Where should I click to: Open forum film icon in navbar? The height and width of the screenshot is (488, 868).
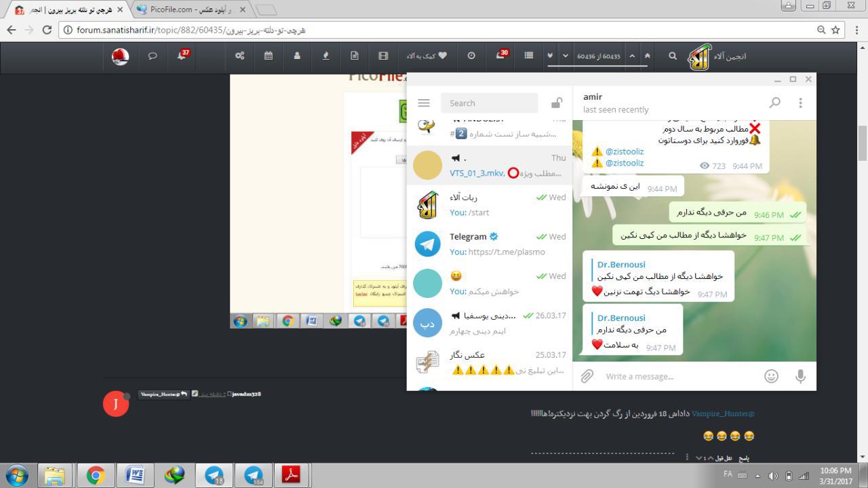coord(383,56)
